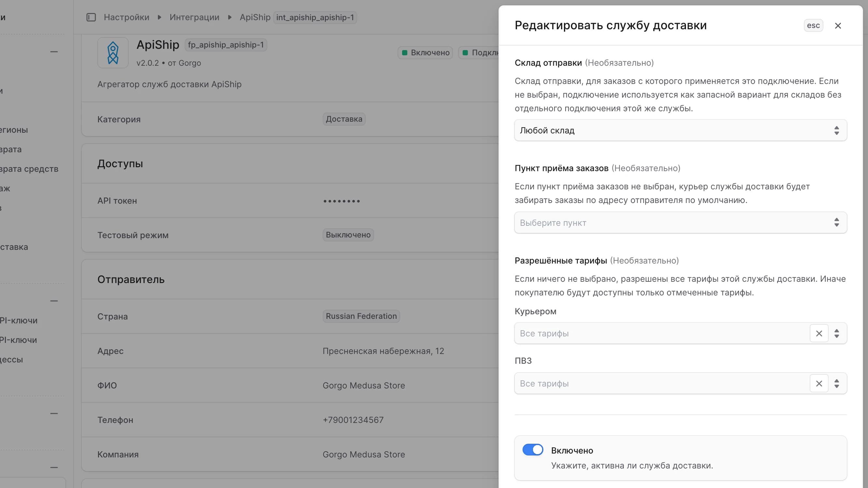The width and height of the screenshot is (868, 488).
Task: Open the Выберите пункт dropdown
Action: coord(681,223)
